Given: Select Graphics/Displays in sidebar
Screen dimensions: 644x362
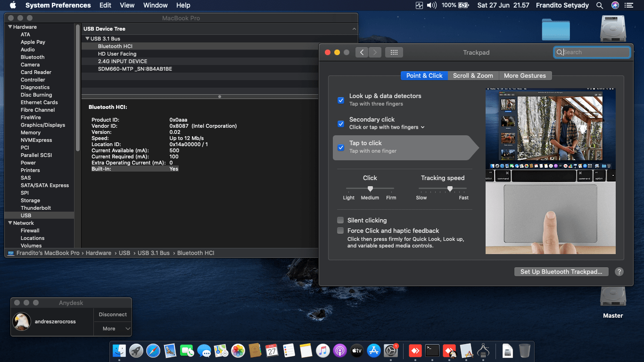Looking at the screenshot, I should [43, 125].
